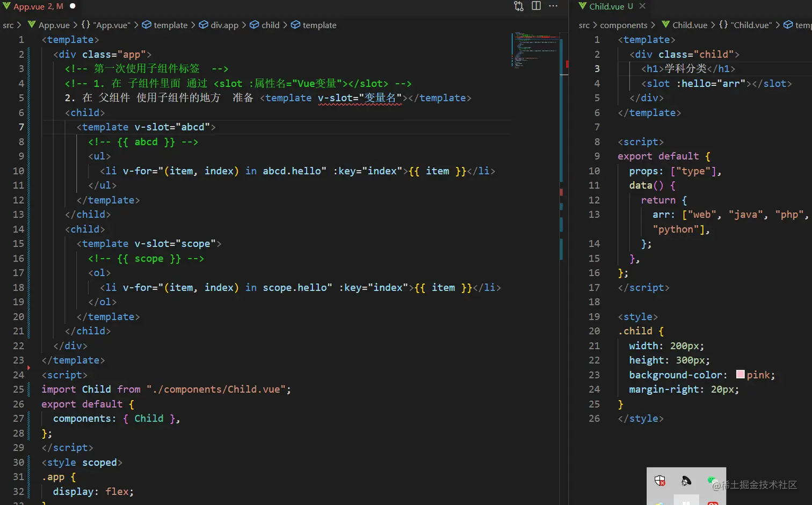Screen dimensions: 812x505
Task: Click the unsaved-changes dot on the App.vue tab
Action: coord(73,6)
